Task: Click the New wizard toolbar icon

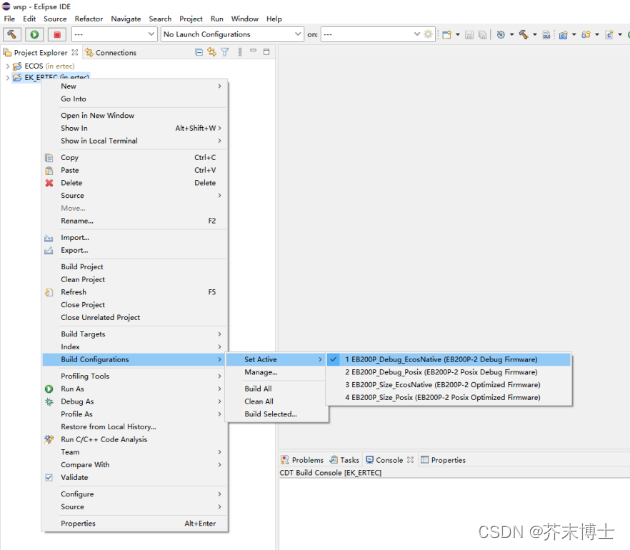Action: click(x=446, y=35)
